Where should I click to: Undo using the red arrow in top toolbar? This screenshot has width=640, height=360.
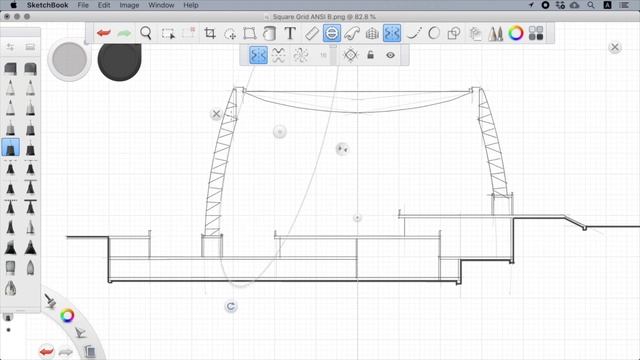click(104, 33)
